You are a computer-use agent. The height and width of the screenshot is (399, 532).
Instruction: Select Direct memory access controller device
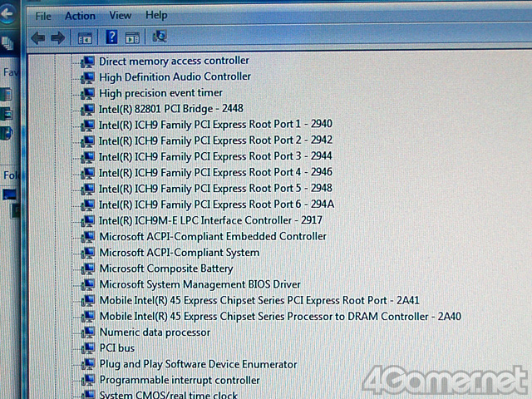[x=174, y=61]
